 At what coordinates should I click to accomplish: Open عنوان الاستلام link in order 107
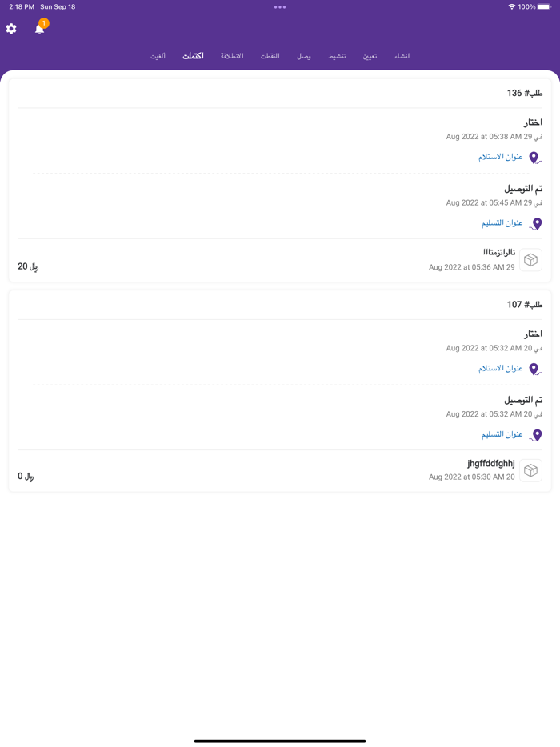click(501, 369)
